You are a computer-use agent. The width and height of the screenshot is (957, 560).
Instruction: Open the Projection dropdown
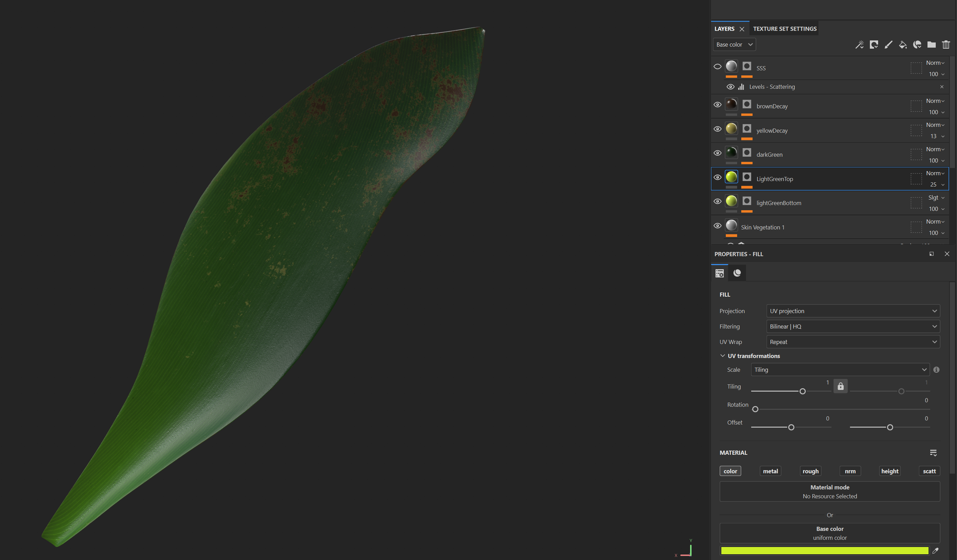click(x=853, y=311)
